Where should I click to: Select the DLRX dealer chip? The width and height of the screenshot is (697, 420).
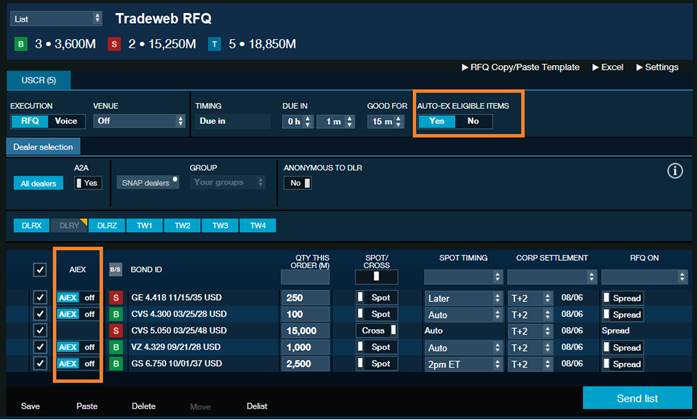pos(32,226)
